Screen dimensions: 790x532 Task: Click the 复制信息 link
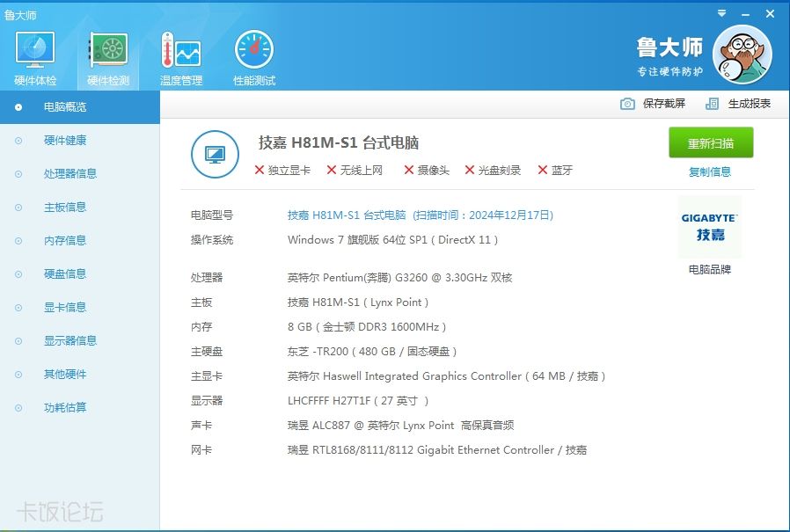[710, 172]
